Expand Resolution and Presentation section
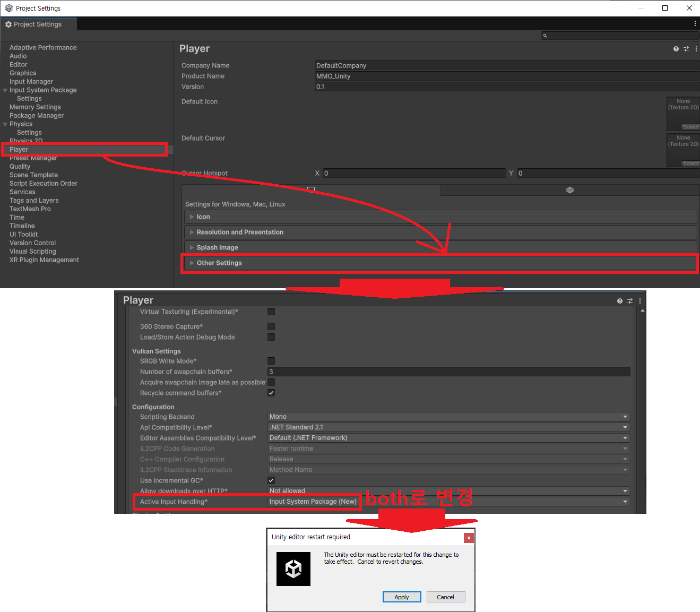The height and width of the screenshot is (612, 700). tap(440, 232)
